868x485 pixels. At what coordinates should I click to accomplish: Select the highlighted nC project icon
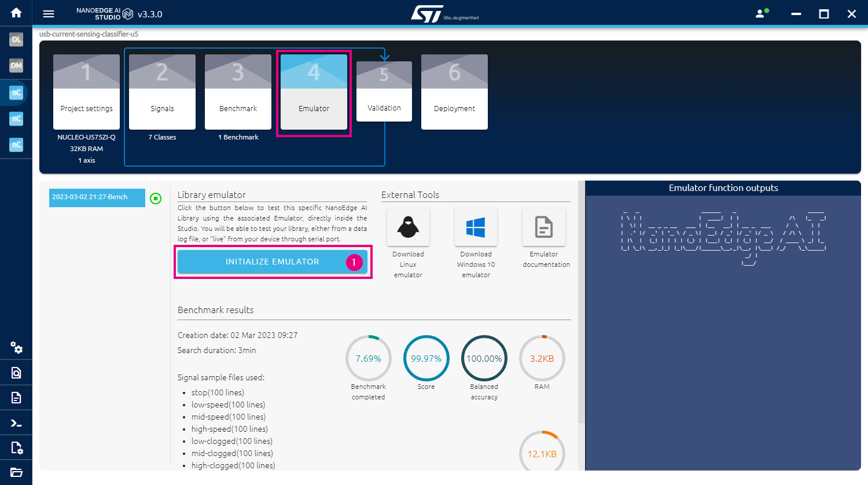point(16,93)
